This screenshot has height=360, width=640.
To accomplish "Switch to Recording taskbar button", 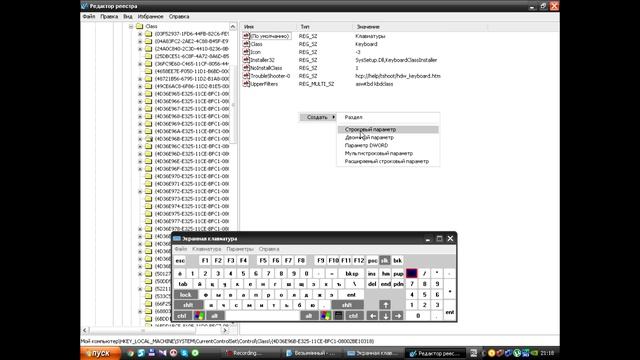I will click(x=252, y=353).
